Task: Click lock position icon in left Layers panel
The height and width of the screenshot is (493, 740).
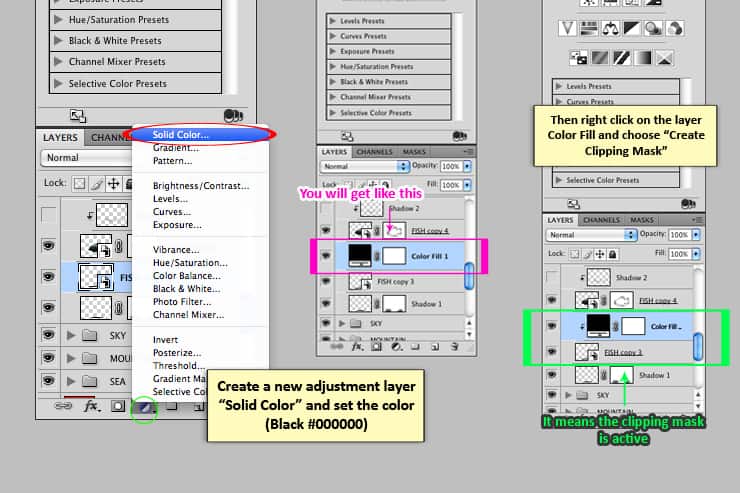Action: [113, 184]
